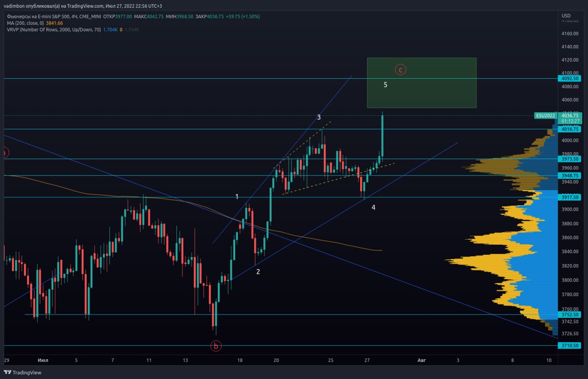
Task: Click the '18' label on the date axis
Action: tap(240, 360)
